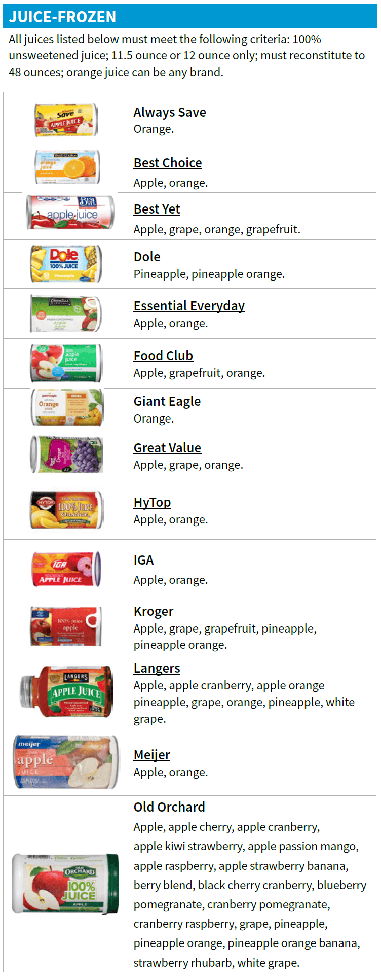Open the HyTop brand link
This screenshot has height=980, width=381.
152,502
